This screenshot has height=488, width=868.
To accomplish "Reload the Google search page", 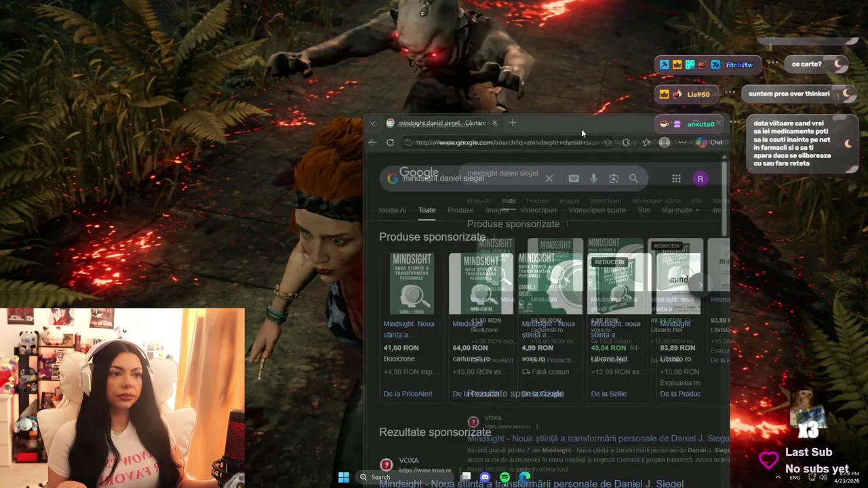I will 390,142.
